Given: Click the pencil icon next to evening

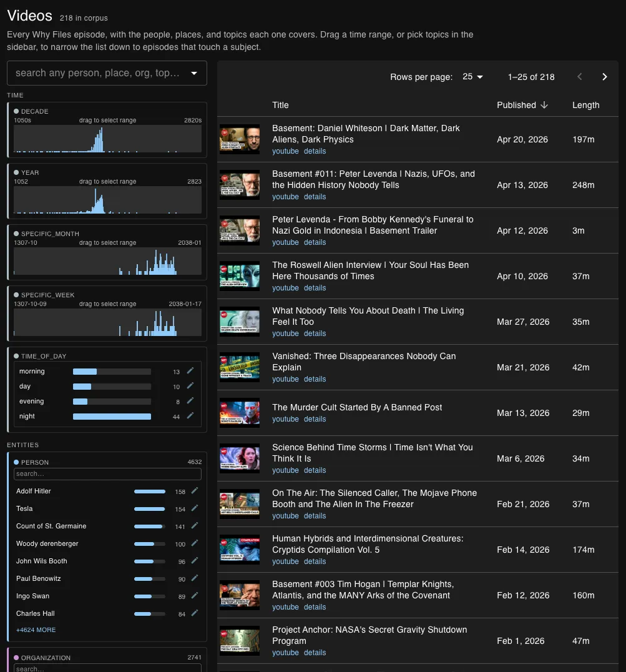Looking at the screenshot, I should (x=190, y=401).
